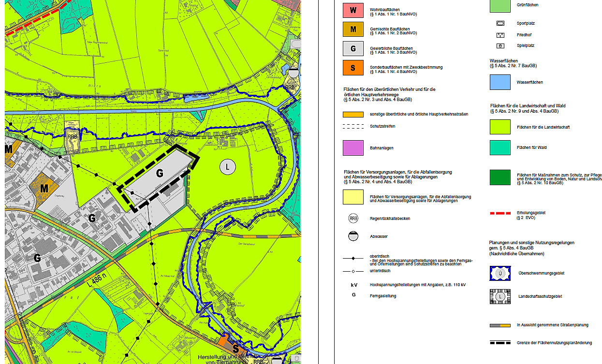Click the circled L marker on the map
This screenshot has width=602, height=364.
(228, 167)
